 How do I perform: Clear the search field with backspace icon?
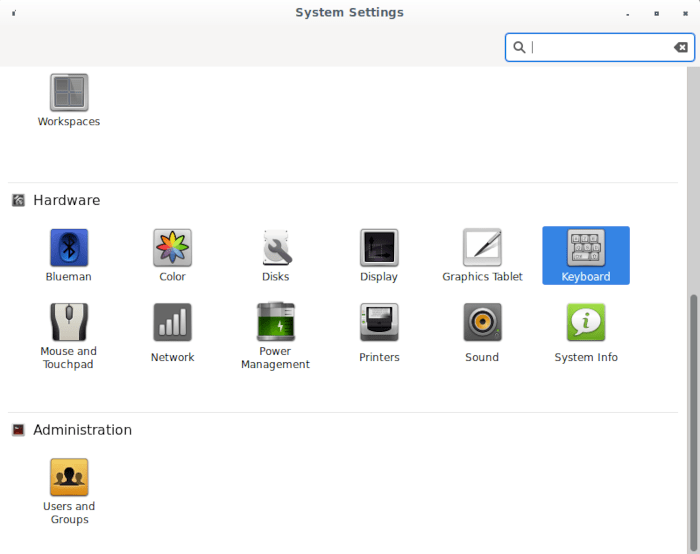680,47
